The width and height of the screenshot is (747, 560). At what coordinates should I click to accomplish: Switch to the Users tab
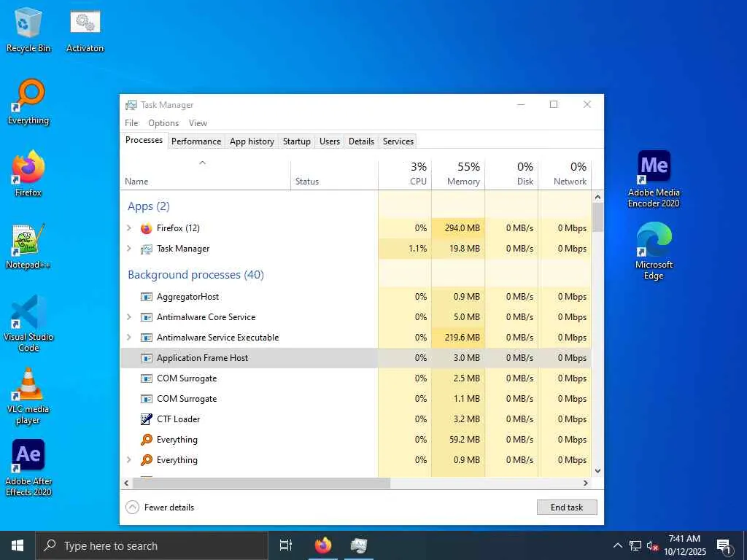pyautogui.click(x=330, y=141)
